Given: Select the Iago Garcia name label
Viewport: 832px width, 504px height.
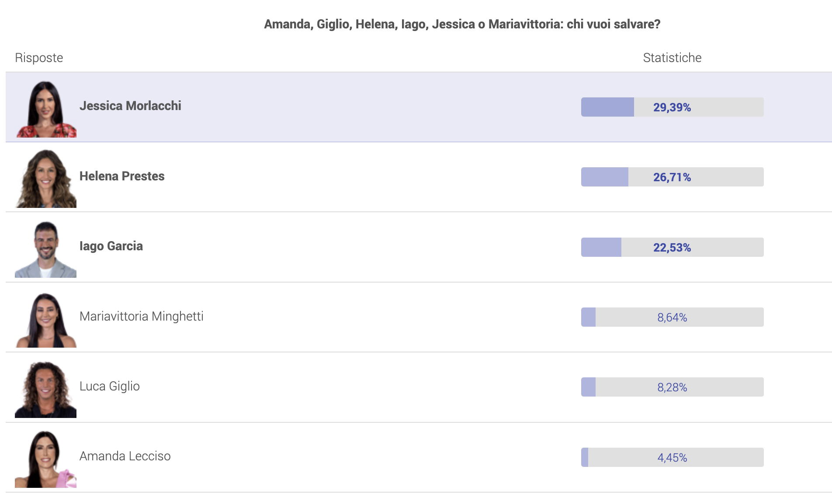Looking at the screenshot, I should [111, 246].
